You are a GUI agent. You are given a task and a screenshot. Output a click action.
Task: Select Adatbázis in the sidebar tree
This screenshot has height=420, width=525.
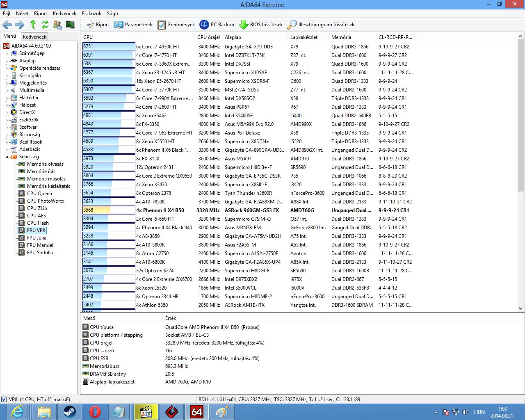30,149
